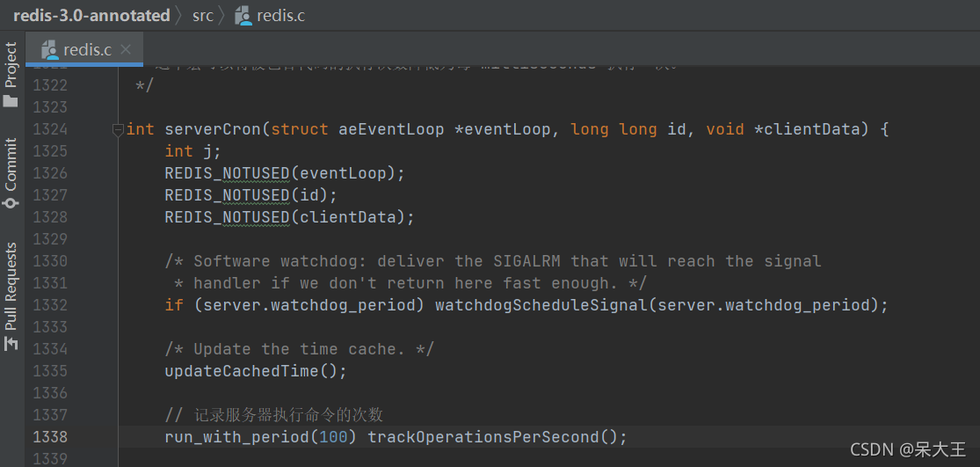This screenshot has width=980, height=467.
Task: Close the redis.c editor tab
Action: pyautogui.click(x=126, y=49)
